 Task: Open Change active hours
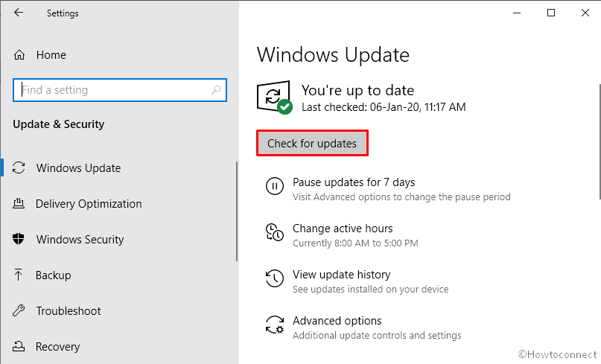point(343,229)
